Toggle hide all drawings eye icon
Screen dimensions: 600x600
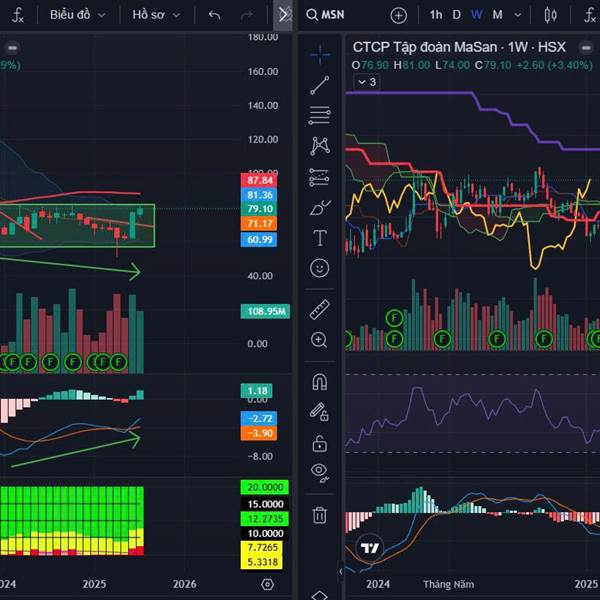[x=320, y=473]
